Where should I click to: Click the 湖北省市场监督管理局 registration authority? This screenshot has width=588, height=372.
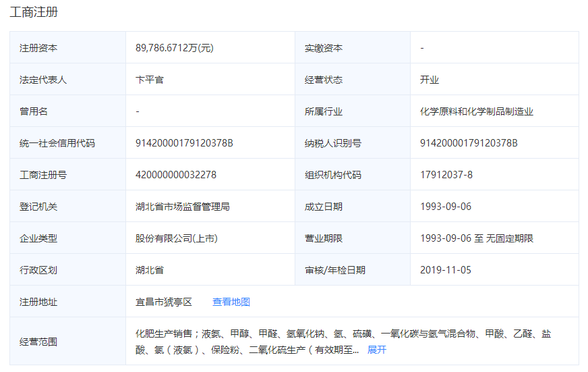pyautogui.click(x=183, y=207)
